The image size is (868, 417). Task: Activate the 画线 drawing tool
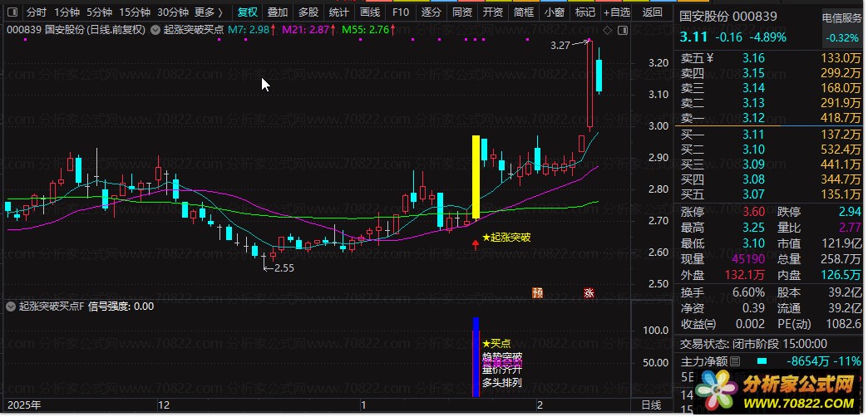[x=370, y=12]
